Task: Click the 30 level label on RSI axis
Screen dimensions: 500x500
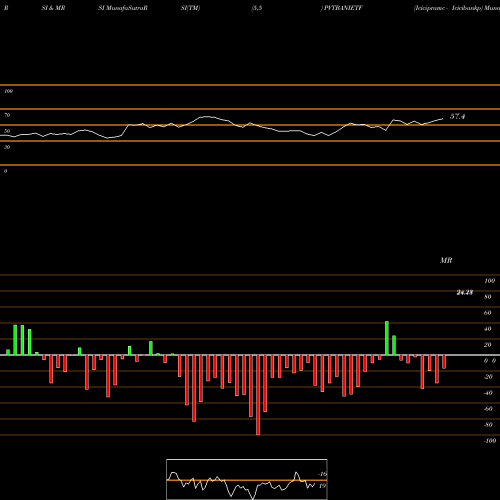Action: click(7, 147)
